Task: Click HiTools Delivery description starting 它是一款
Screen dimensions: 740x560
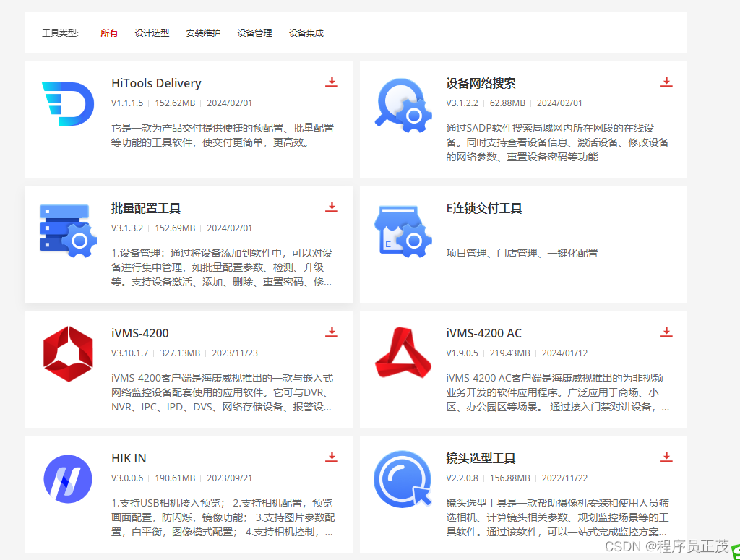Action: (x=223, y=135)
